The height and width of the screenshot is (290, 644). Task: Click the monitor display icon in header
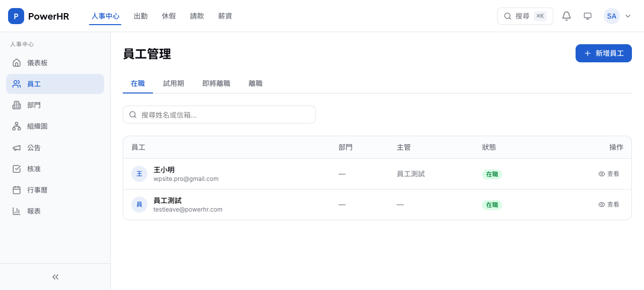pos(588,16)
